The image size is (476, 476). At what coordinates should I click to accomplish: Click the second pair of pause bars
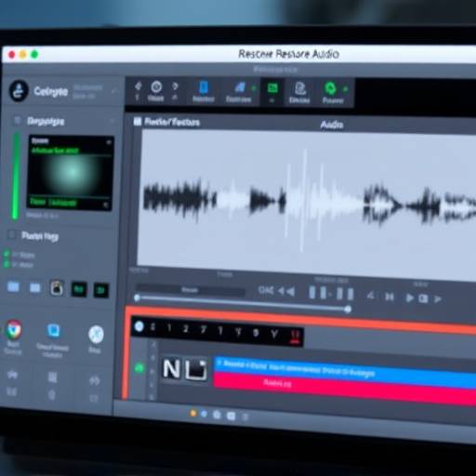(345, 294)
